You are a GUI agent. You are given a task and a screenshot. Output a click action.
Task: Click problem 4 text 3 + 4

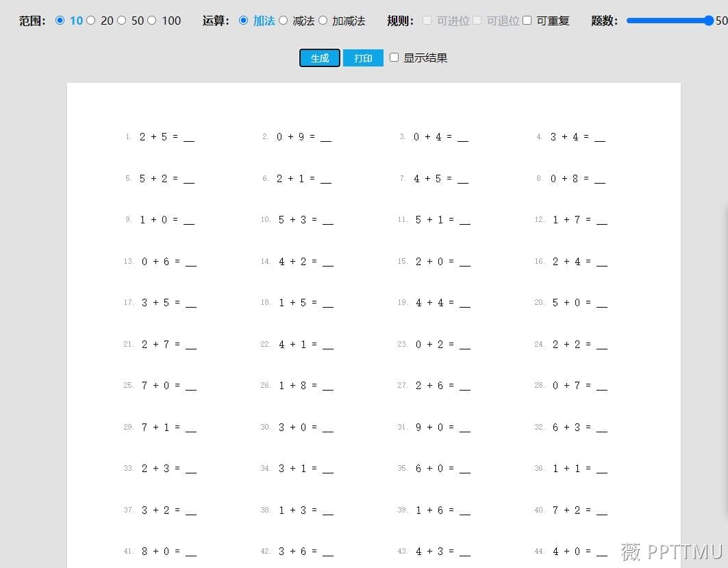pos(564,137)
